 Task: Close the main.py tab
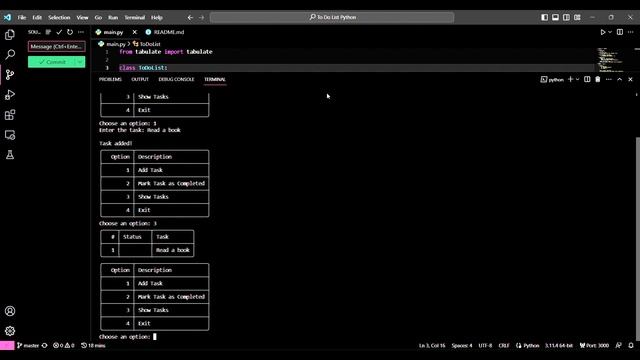(135, 32)
